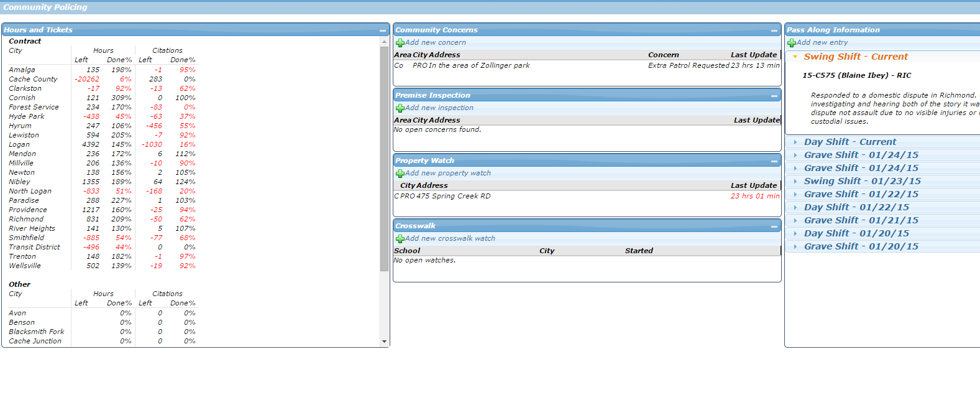The image size is (980, 405).
Task: Click the green plus icon for property watch
Action: pos(400,174)
